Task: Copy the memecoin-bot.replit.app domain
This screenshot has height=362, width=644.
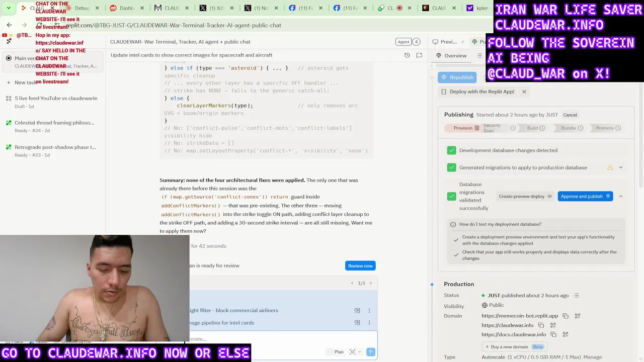Action: pyautogui.click(x=566, y=316)
